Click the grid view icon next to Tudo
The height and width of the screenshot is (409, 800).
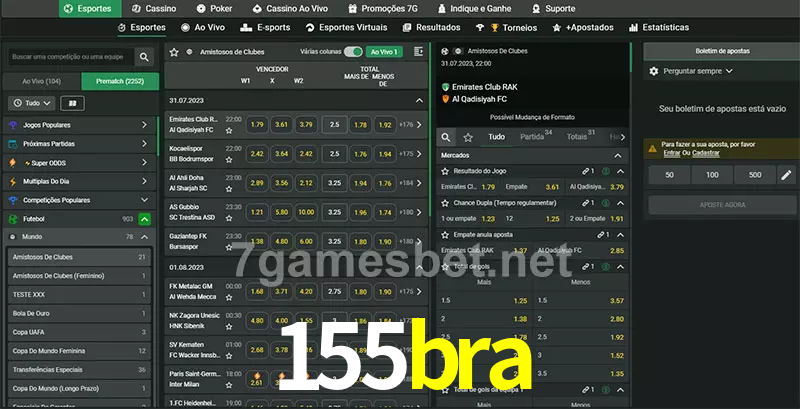point(72,104)
